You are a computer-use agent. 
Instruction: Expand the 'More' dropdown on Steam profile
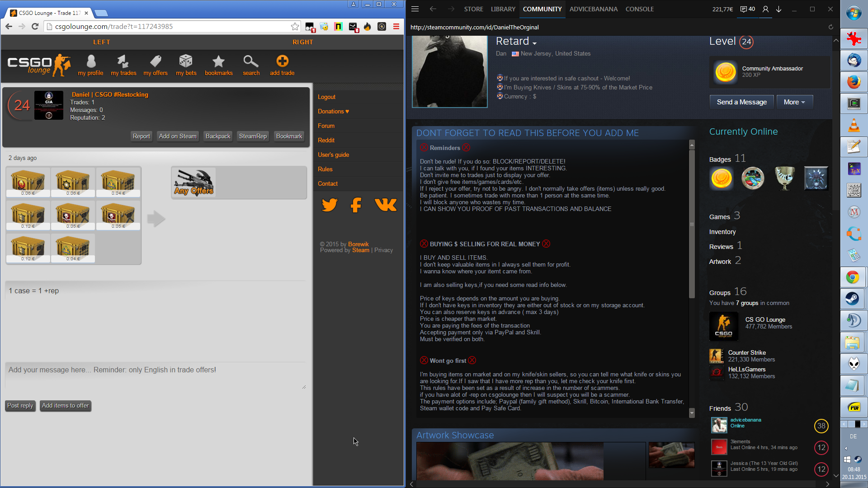tap(794, 102)
